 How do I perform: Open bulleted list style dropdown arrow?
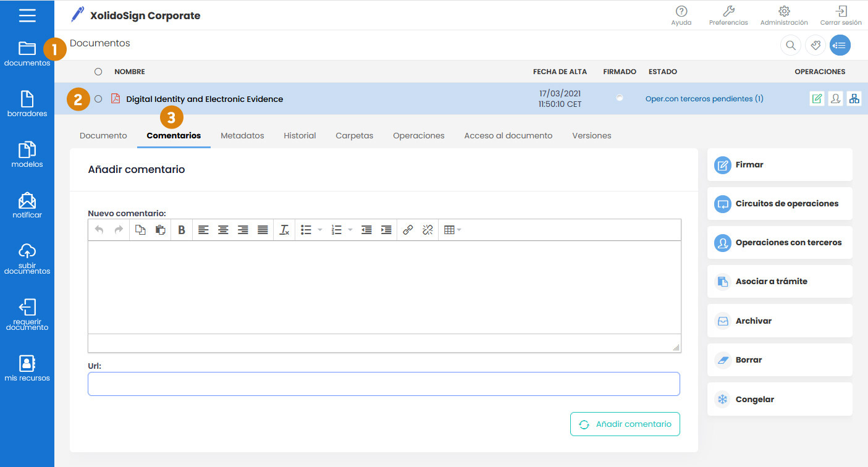[320, 230]
